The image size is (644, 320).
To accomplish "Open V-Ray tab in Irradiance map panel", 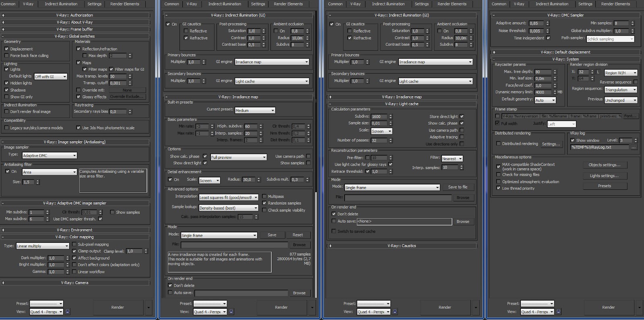I will [x=192, y=4].
